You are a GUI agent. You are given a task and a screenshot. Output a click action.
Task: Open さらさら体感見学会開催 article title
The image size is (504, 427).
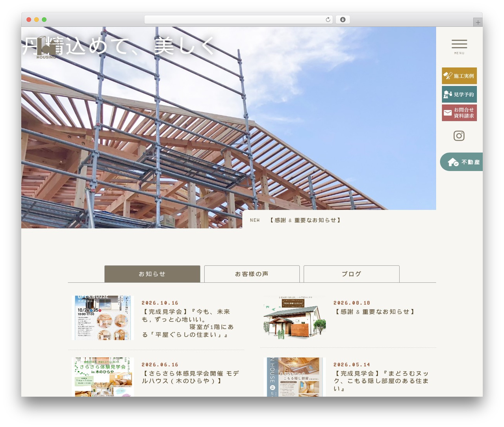pyautogui.click(x=191, y=377)
